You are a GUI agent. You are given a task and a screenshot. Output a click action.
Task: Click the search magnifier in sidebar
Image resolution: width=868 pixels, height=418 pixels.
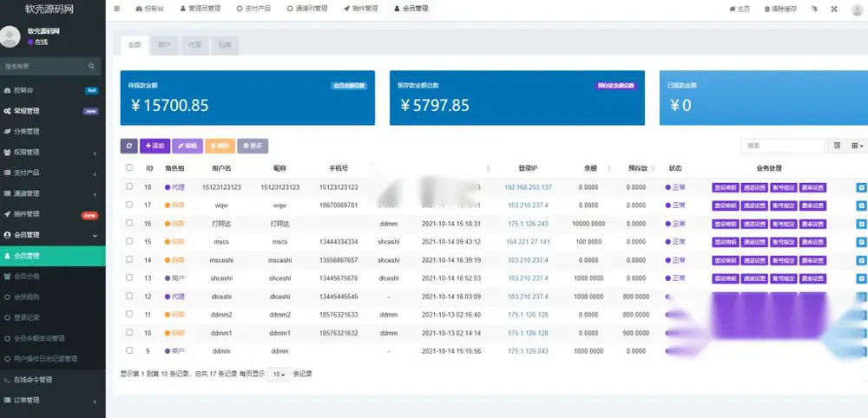(91, 67)
